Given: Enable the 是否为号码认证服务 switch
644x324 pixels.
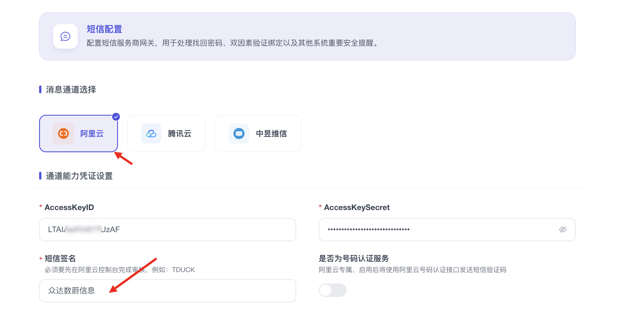Looking at the screenshot, I should tap(333, 290).
